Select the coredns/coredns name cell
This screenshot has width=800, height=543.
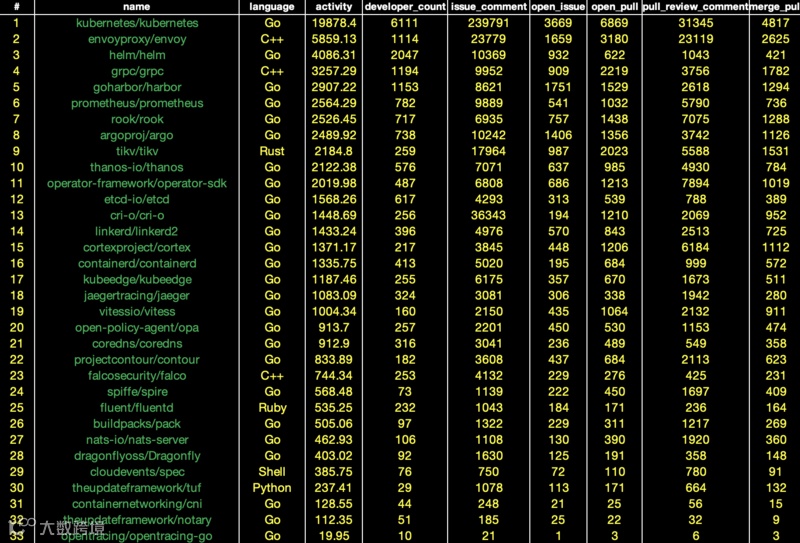137,343
